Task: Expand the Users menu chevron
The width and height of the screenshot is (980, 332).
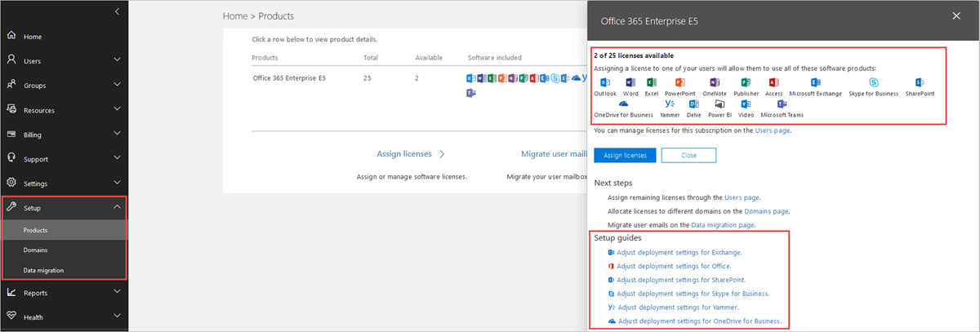Action: click(x=117, y=60)
